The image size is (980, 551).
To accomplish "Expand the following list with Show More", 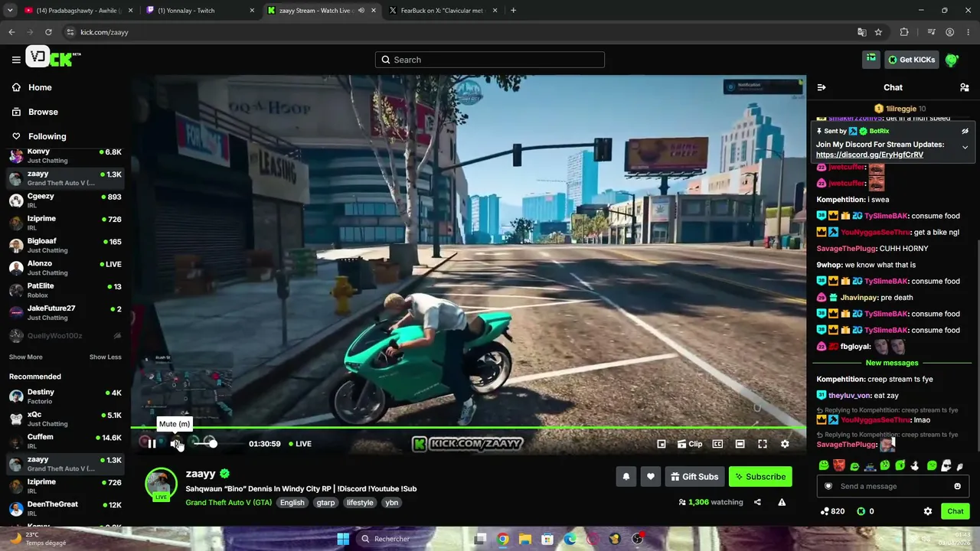I will pyautogui.click(x=25, y=357).
